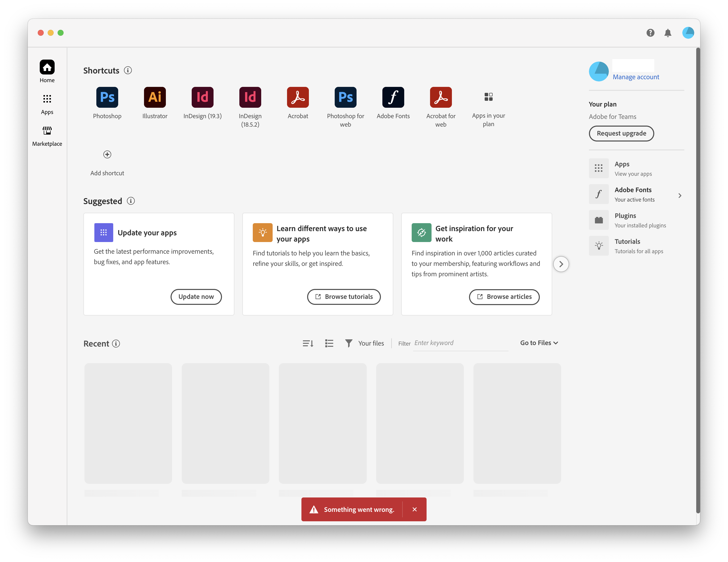Select Apps in the left sidebar

[47, 103]
